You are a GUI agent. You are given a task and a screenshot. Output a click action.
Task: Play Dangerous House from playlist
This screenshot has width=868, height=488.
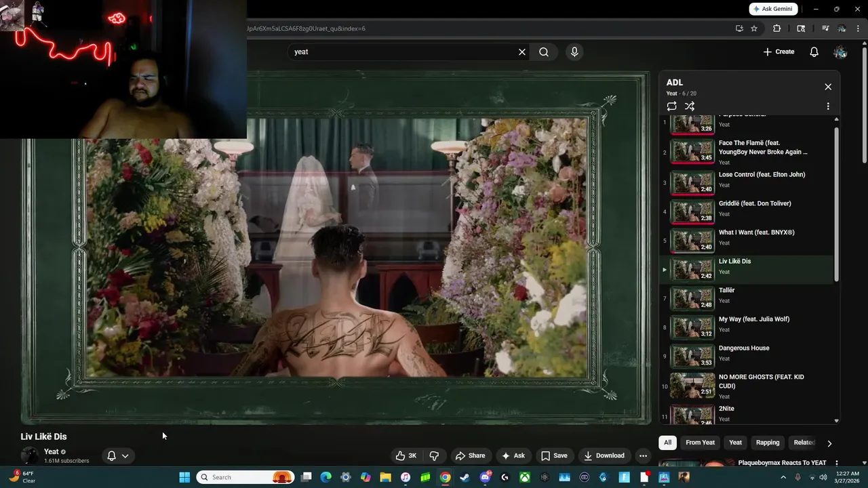[x=747, y=356]
